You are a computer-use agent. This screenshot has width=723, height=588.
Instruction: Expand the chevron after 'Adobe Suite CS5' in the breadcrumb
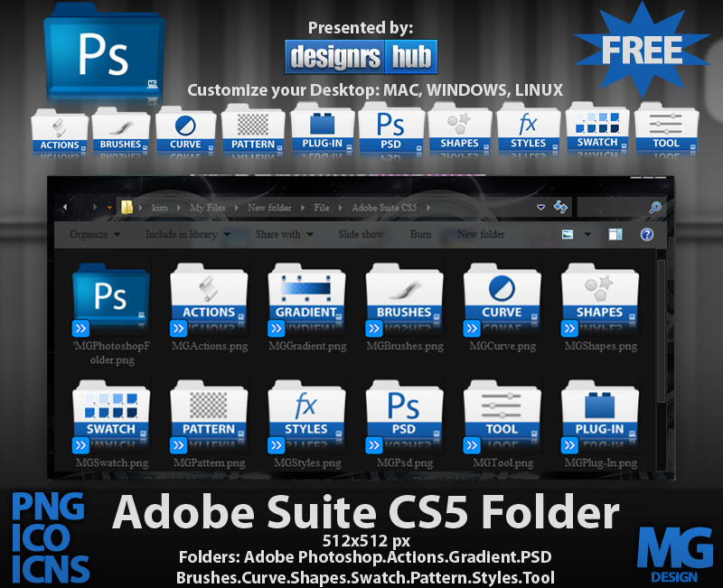[428, 208]
